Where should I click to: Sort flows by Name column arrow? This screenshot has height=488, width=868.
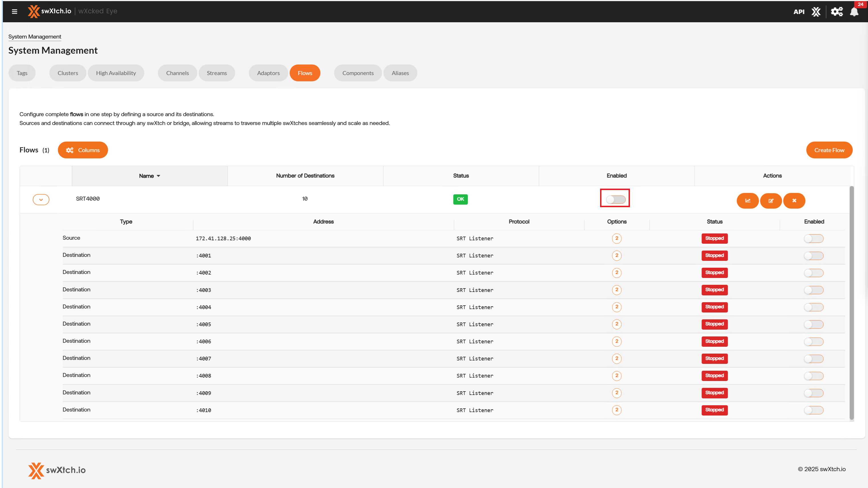coord(158,176)
